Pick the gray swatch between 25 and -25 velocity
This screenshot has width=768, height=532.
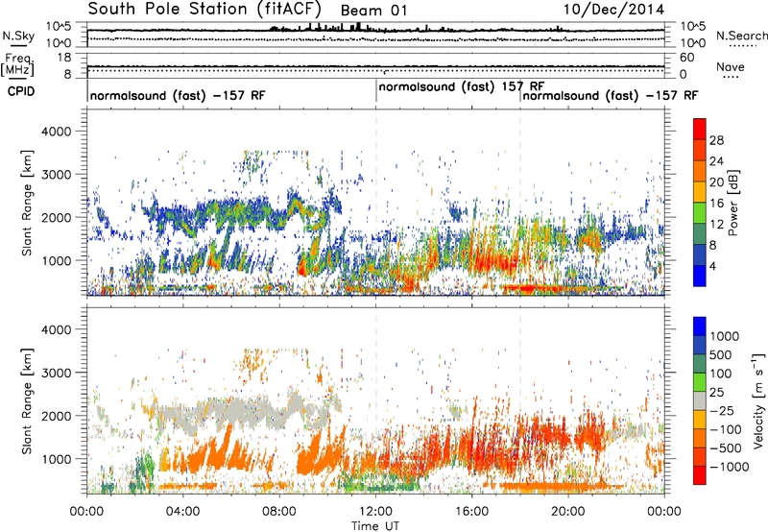700,401
